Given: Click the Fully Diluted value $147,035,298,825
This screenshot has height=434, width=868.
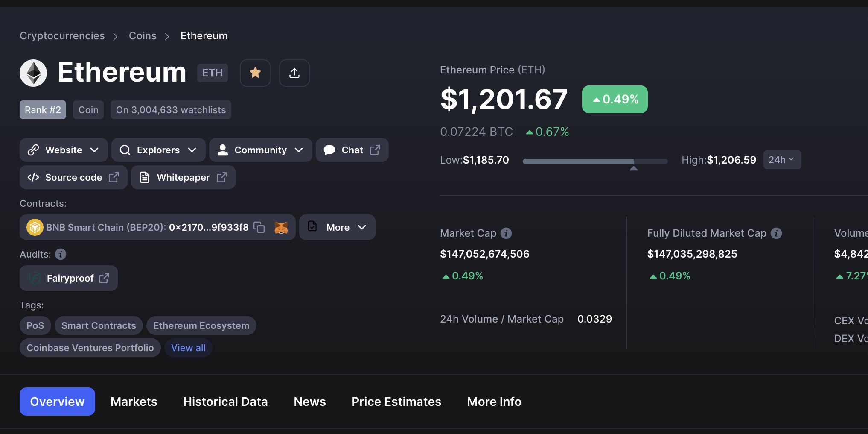Looking at the screenshot, I should click(692, 254).
